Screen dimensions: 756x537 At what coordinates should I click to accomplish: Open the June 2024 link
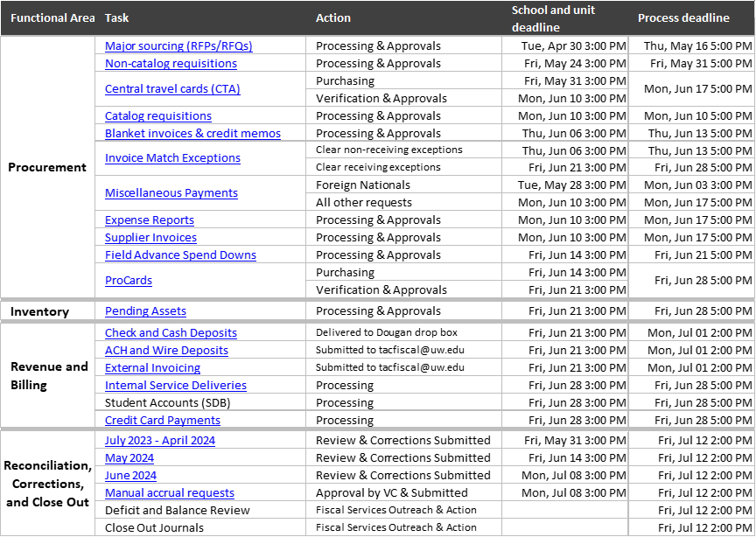[130, 475]
